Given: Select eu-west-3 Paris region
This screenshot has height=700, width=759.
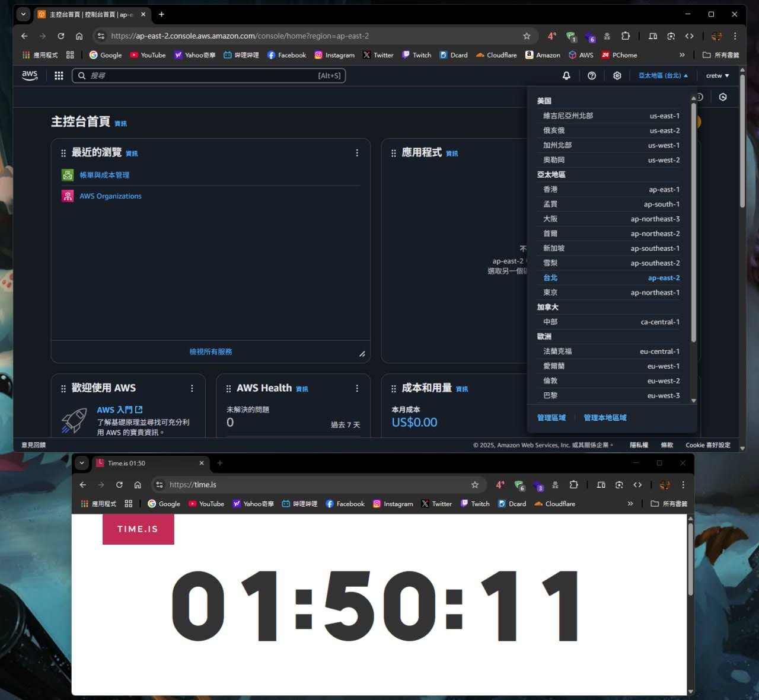Looking at the screenshot, I should [611, 395].
